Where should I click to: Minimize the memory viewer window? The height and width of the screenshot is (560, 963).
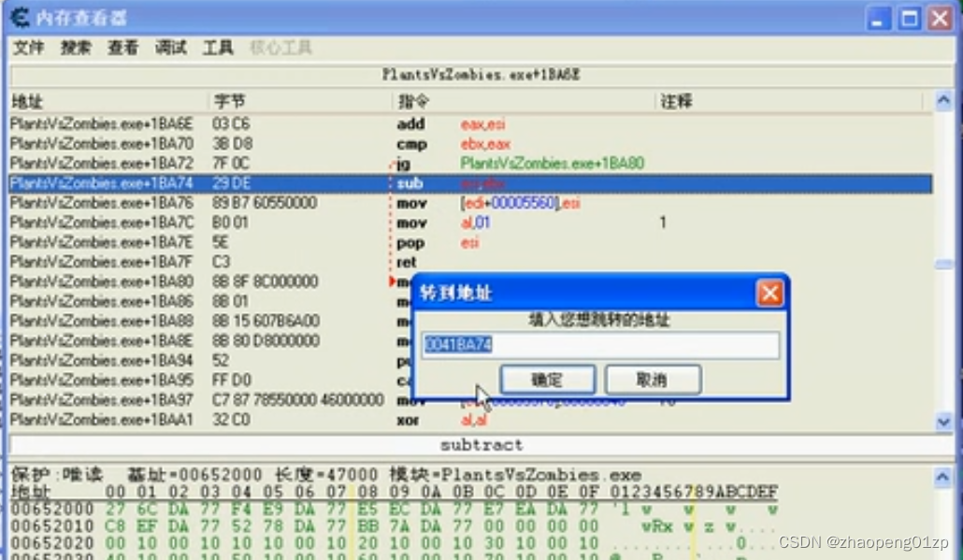[x=878, y=18]
